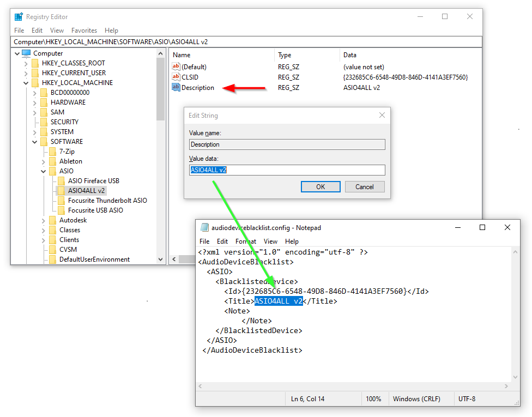Collapse the HKEY_LOCAL_MACHINE tree node
532x417 pixels.
[26, 83]
